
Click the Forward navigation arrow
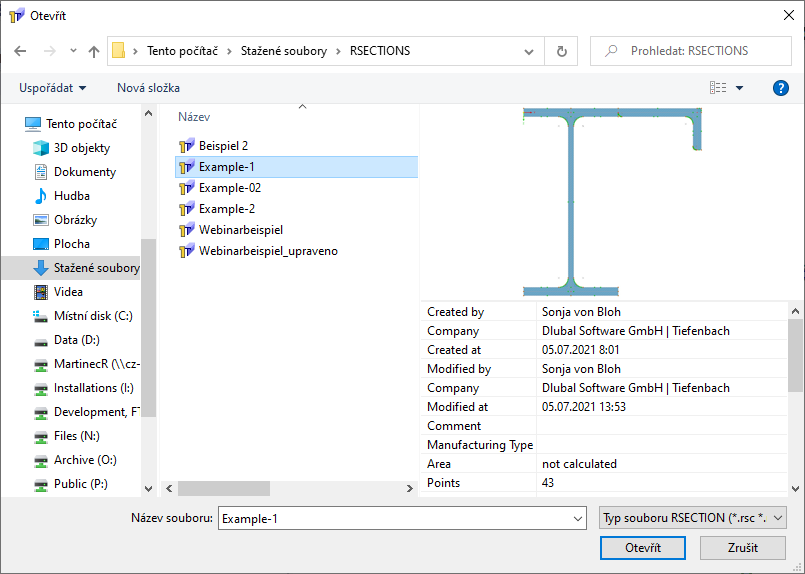pos(49,51)
